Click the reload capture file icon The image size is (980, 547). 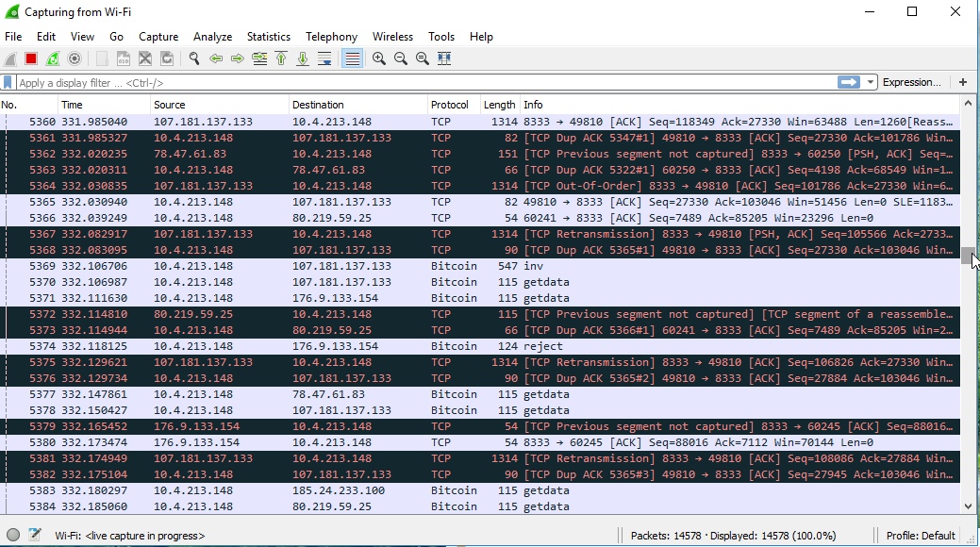(x=167, y=58)
